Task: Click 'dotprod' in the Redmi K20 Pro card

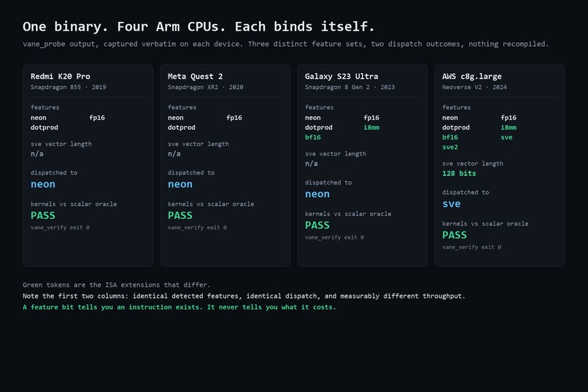Action: click(45, 128)
